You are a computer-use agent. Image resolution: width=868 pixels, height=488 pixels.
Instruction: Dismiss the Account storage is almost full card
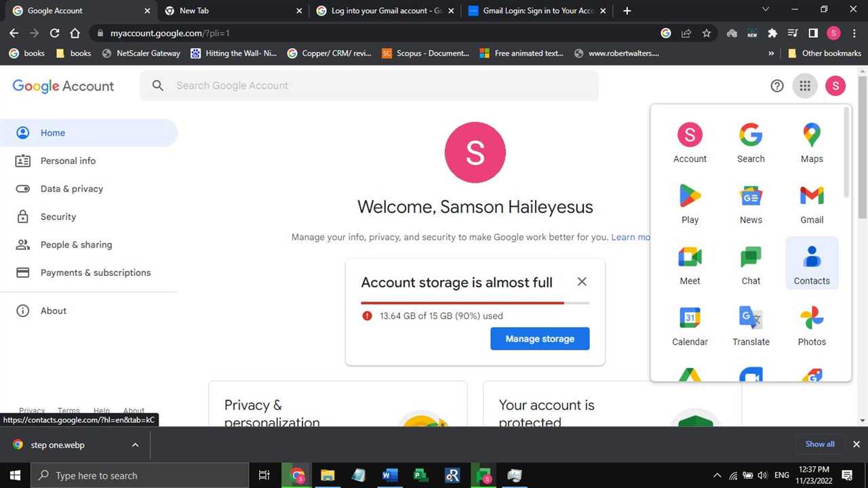pos(582,282)
